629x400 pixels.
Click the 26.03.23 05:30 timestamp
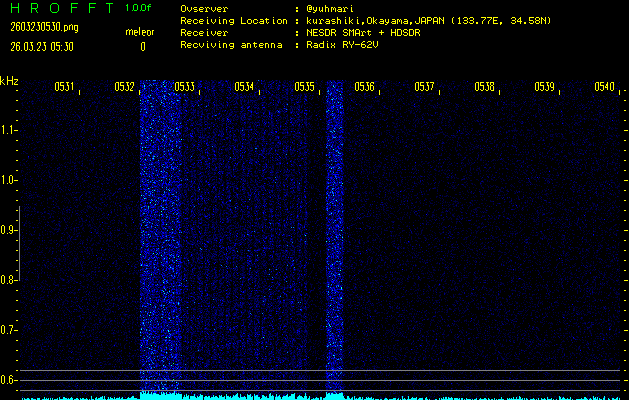(43, 46)
